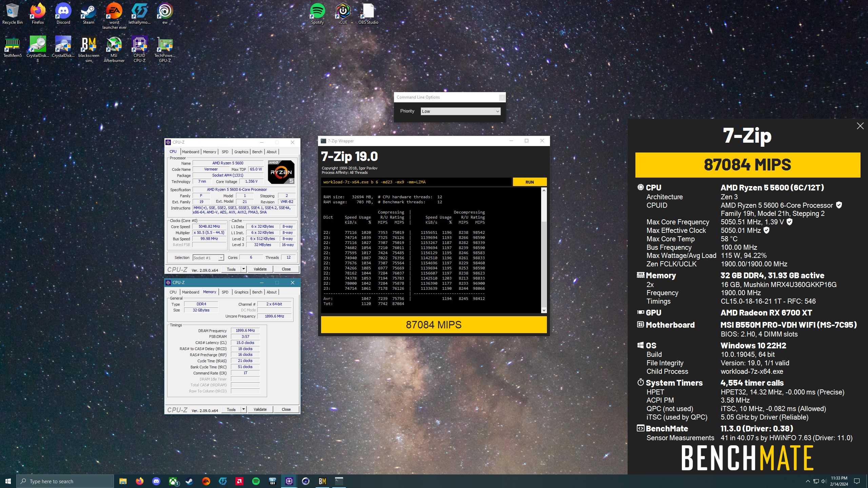
Task: Click Close button in lower CPU-Z window
Action: tap(286, 409)
